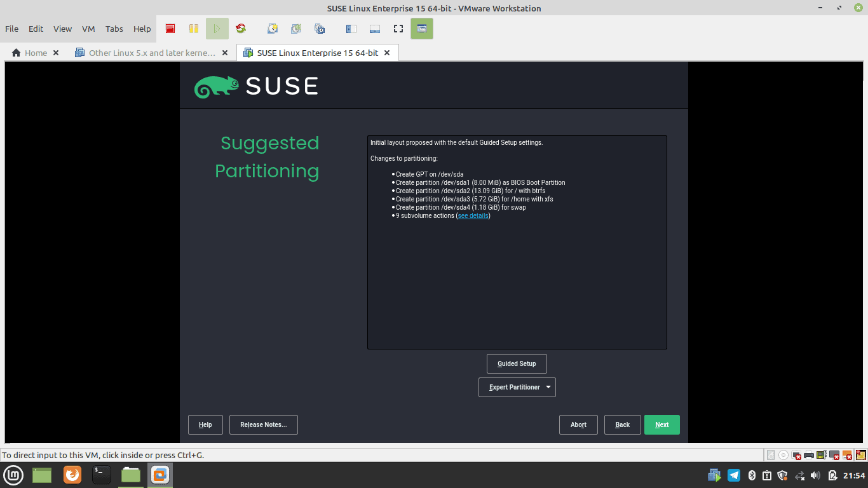Open the Edit menu
This screenshot has width=868, height=488.
coord(36,29)
